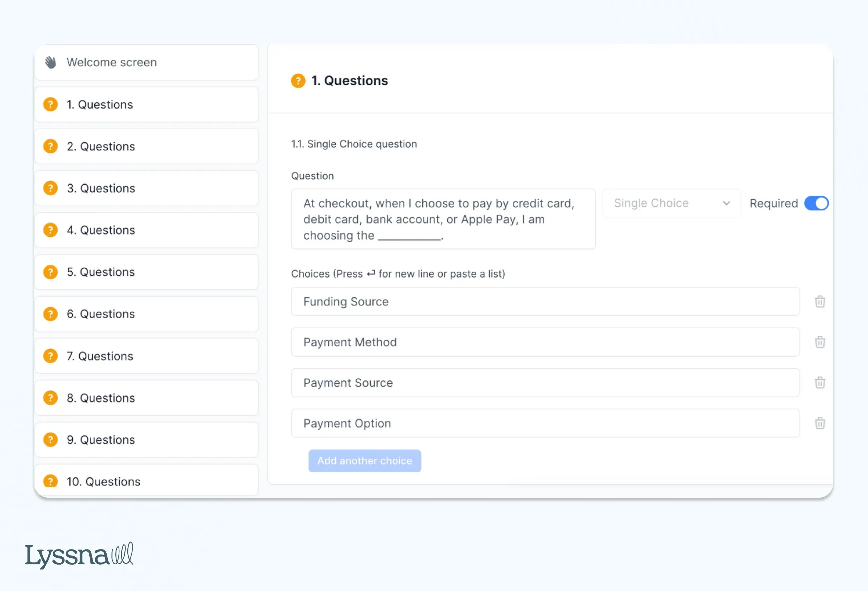The image size is (868, 591).
Task: Disable the Required toggle
Action: point(816,203)
